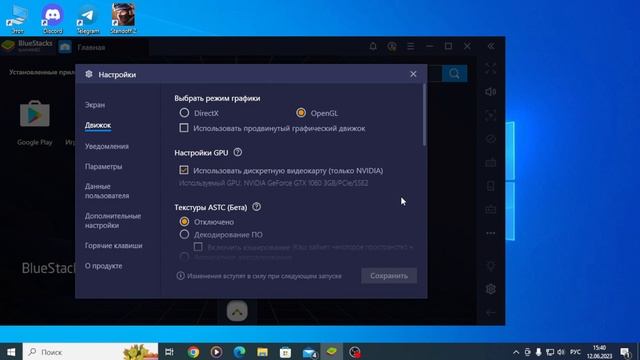The height and width of the screenshot is (360, 640).
Task: Click the 'Сохранить' button
Action: point(389,276)
